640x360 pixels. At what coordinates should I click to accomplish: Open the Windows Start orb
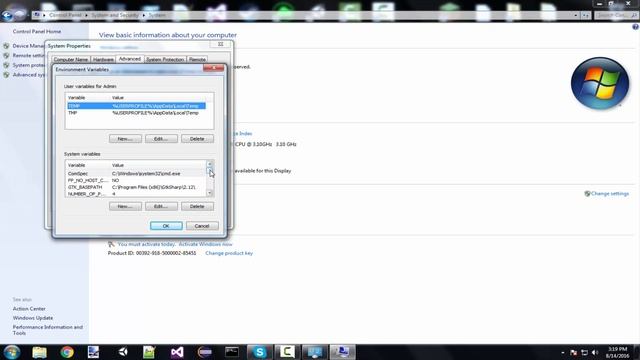click(12, 352)
